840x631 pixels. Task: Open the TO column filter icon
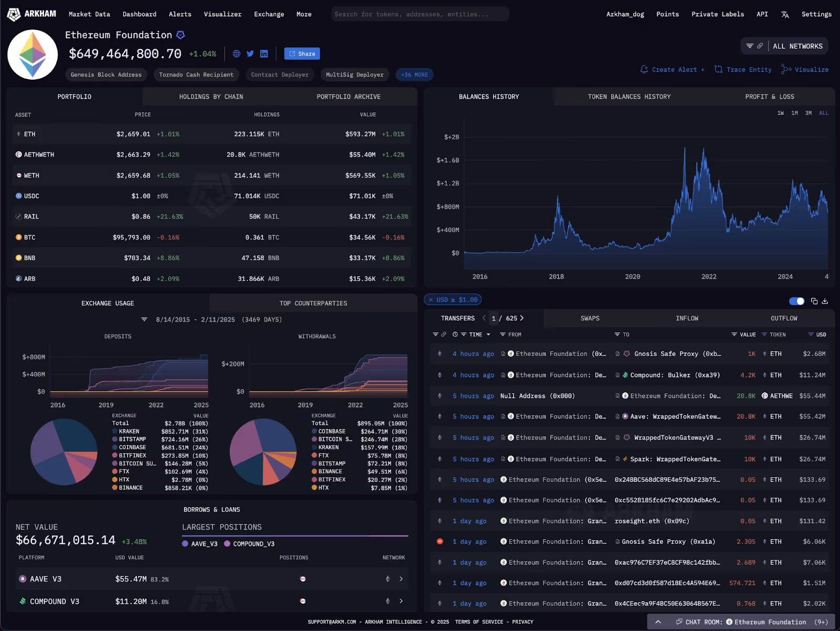pos(617,334)
